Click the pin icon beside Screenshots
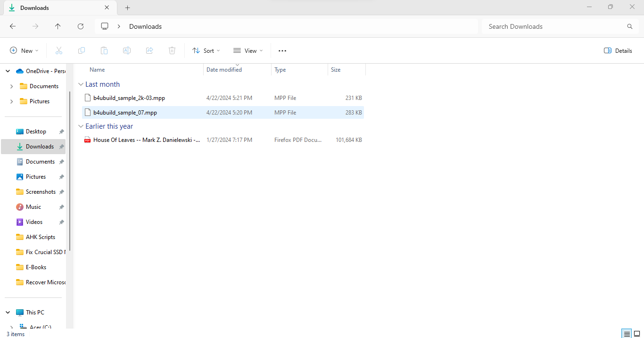This screenshot has height=338, width=644. [x=61, y=192]
